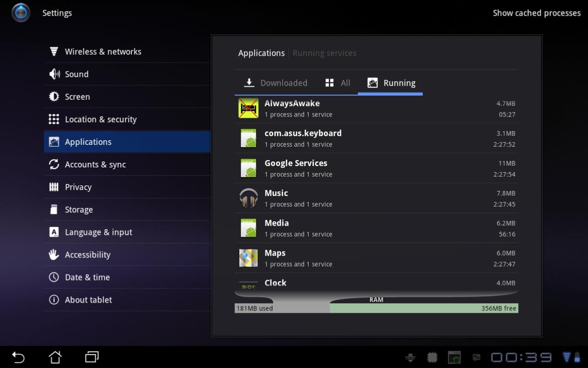Click the Media Android icon
Screen dimensions: 588x368
coord(249,228)
